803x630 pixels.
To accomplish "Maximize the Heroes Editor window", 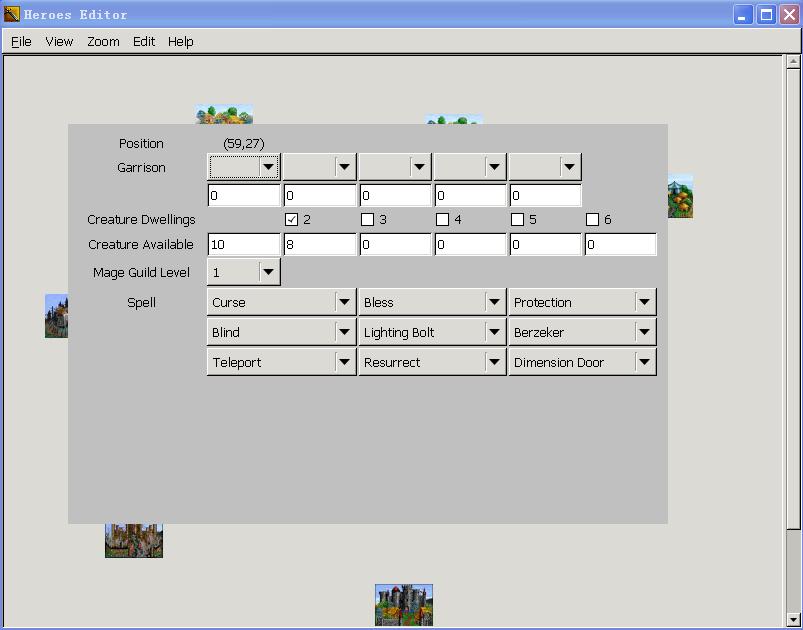I will (x=766, y=14).
